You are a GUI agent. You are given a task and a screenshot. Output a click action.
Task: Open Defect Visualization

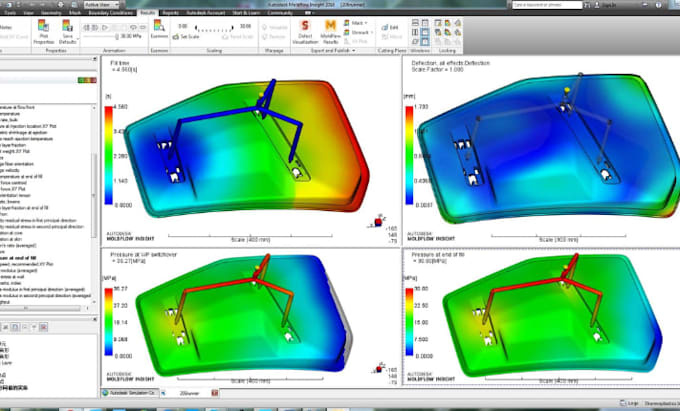coord(305,32)
